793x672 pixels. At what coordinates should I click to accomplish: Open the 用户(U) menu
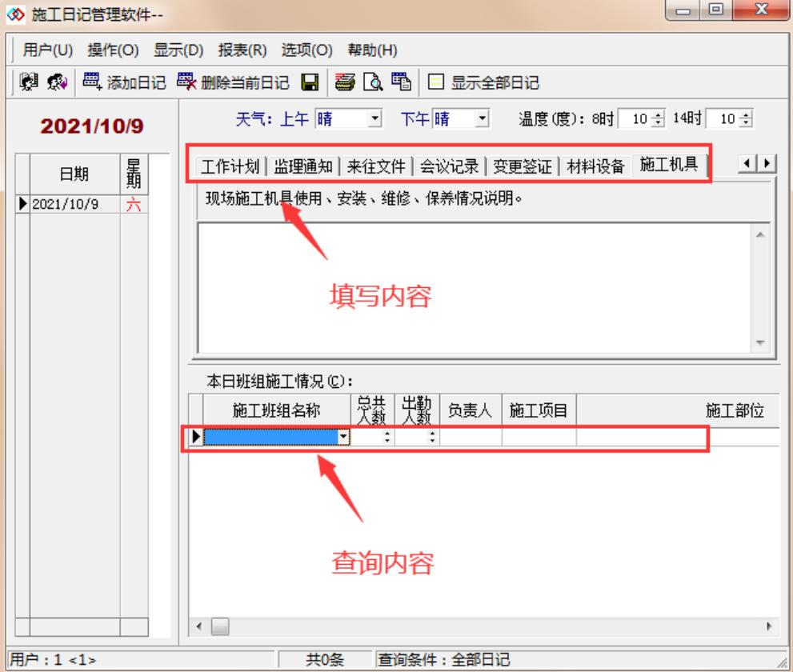(x=47, y=50)
